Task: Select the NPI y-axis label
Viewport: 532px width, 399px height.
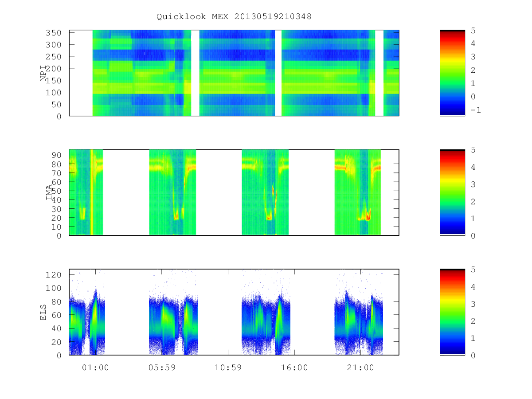Action: [x=43, y=73]
